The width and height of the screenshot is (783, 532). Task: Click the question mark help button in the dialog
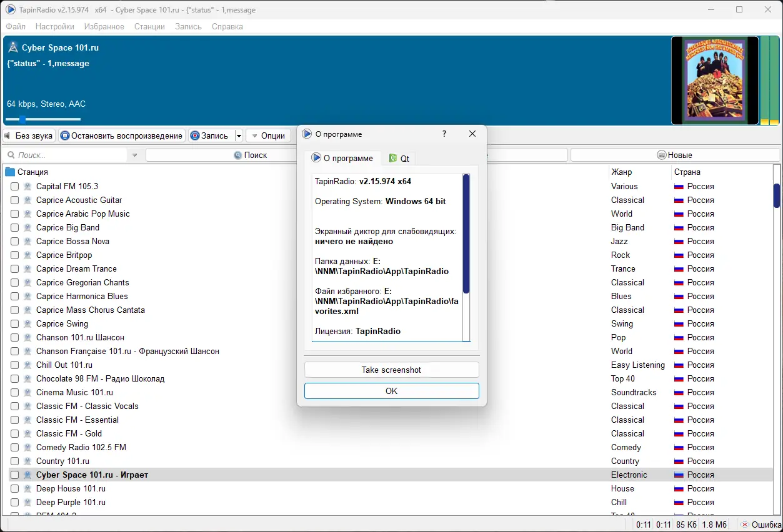(x=444, y=134)
